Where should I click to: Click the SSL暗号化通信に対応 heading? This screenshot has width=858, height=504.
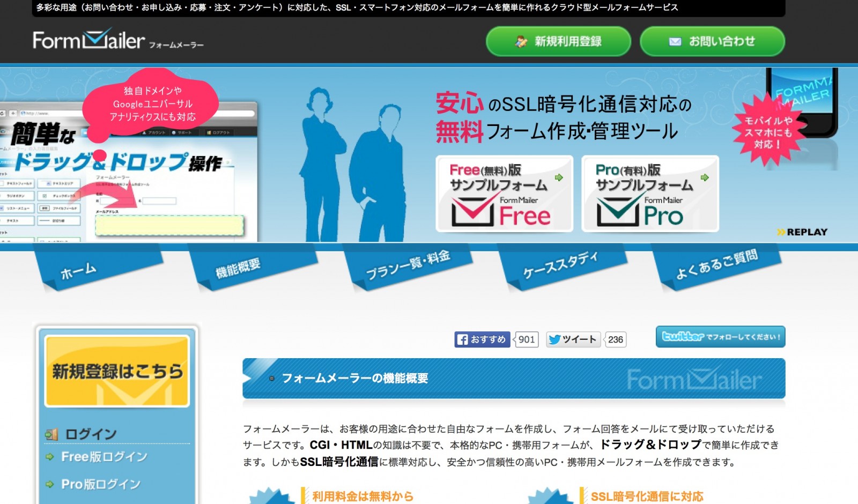[x=647, y=496]
